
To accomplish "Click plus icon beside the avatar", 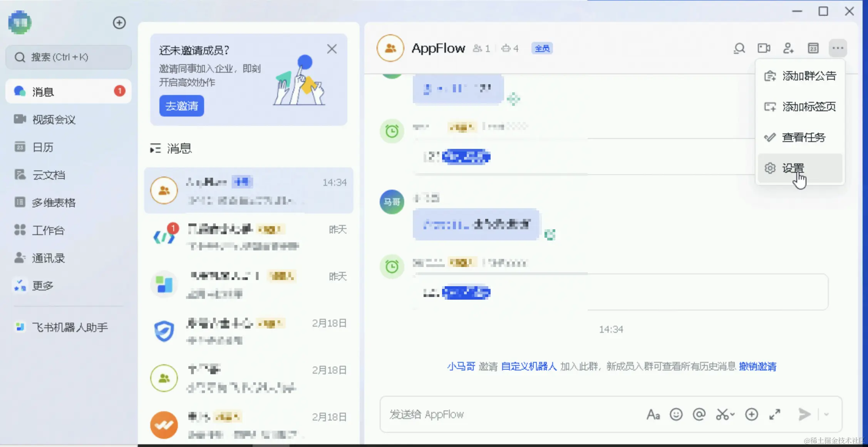I will click(119, 23).
